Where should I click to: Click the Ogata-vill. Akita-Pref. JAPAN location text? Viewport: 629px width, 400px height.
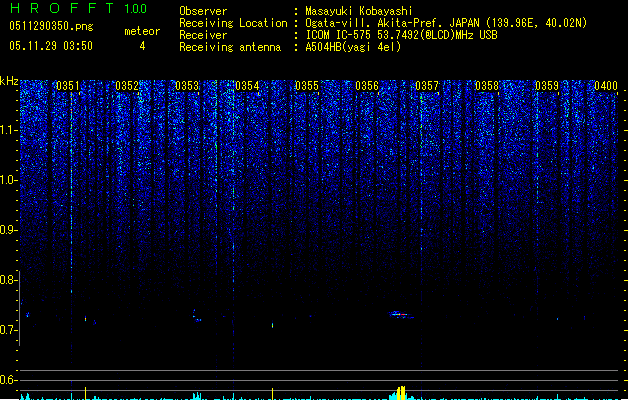click(x=446, y=23)
